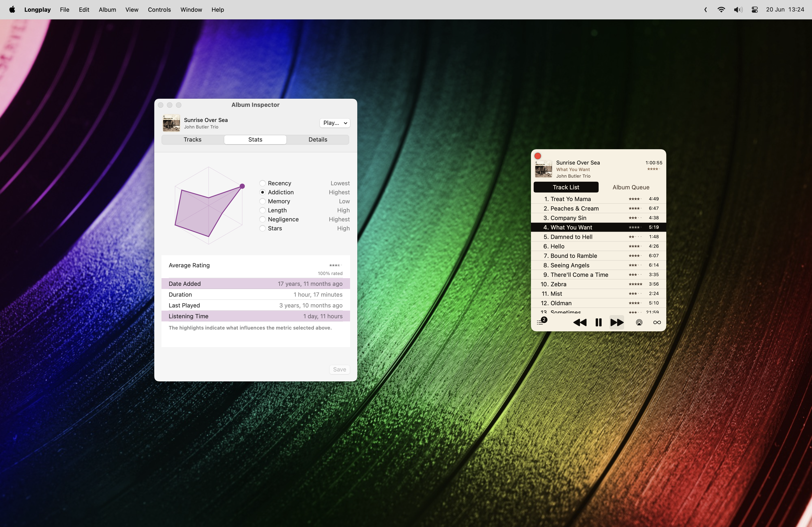Screen dimensions: 812x527
Task: Select the Length radio button
Action: (262, 210)
